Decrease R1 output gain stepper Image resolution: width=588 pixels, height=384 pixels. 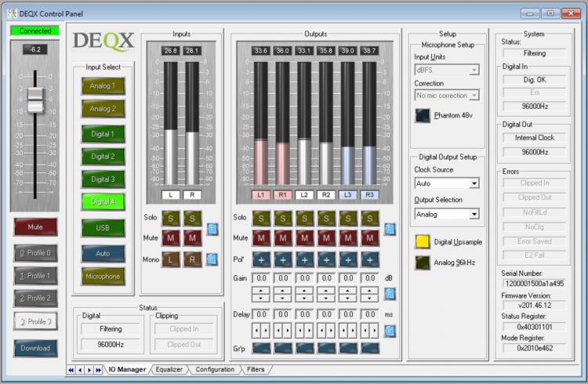pos(283,298)
